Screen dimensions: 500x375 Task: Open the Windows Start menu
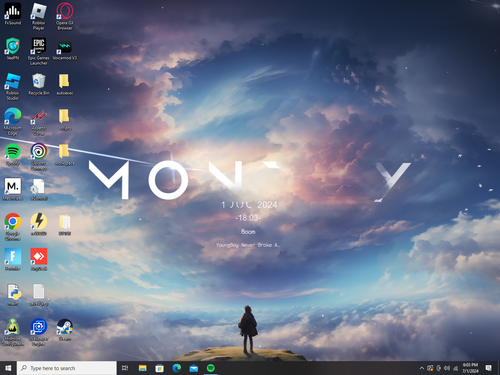[8, 368]
